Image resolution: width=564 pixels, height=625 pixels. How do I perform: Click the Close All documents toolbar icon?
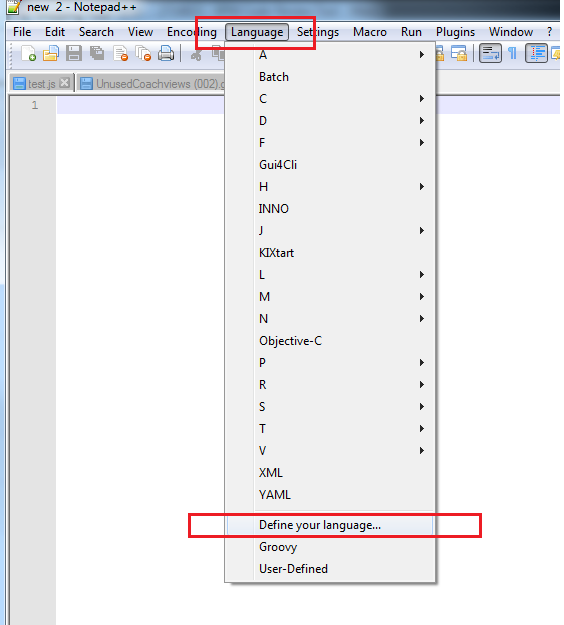(143, 53)
